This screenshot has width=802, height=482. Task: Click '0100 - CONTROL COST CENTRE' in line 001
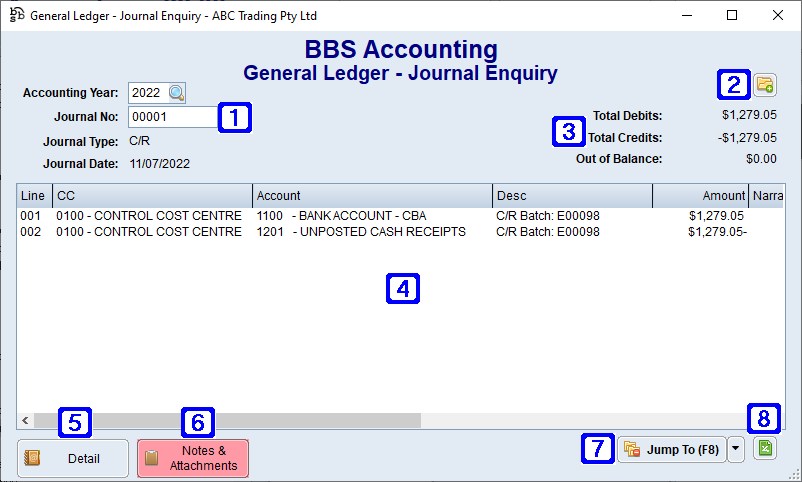coord(149,216)
